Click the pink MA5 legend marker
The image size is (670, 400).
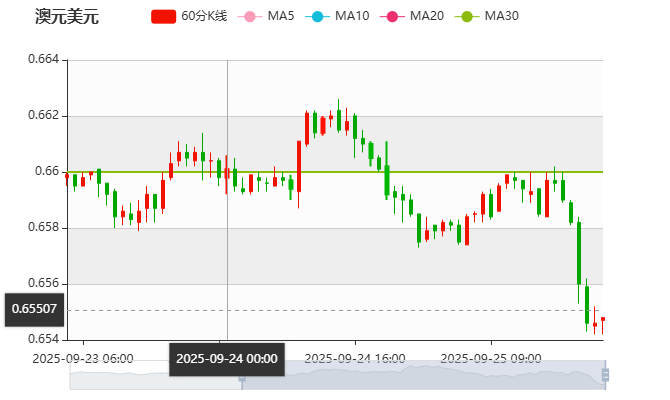point(246,16)
